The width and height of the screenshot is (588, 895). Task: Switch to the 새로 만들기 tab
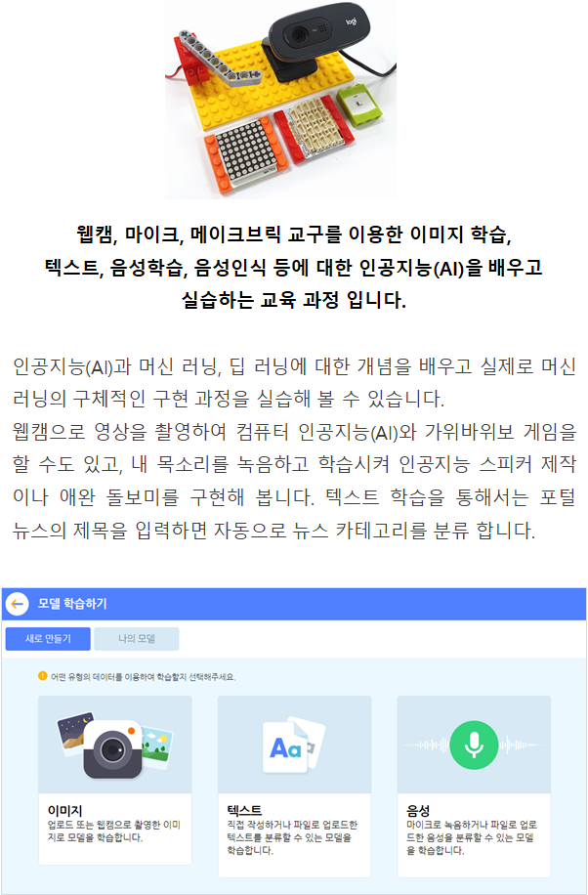click(x=48, y=639)
